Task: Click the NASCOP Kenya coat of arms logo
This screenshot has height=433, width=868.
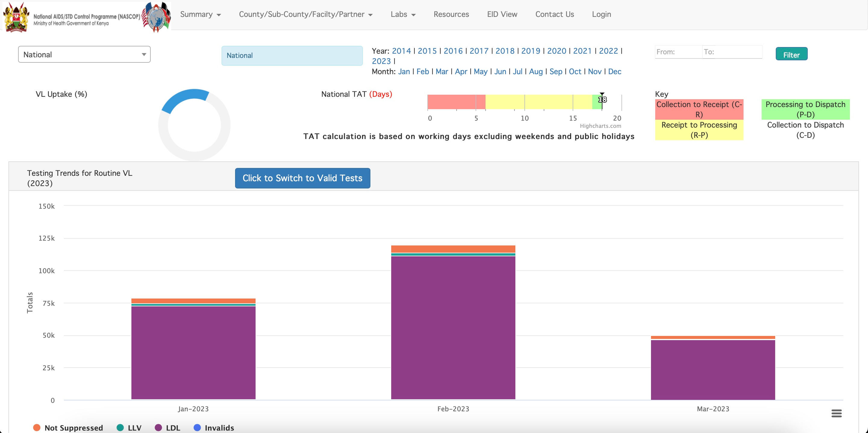Action: (16, 17)
